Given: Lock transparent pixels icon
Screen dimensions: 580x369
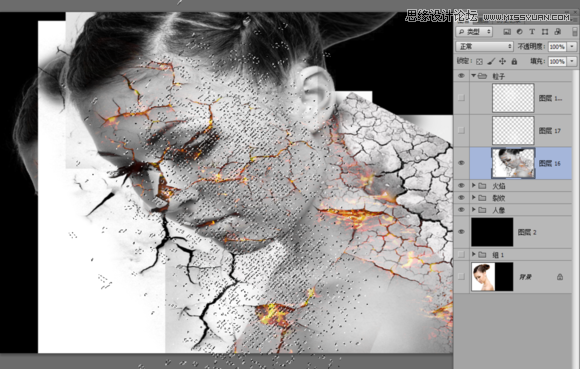Looking at the screenshot, I should coord(479,61).
